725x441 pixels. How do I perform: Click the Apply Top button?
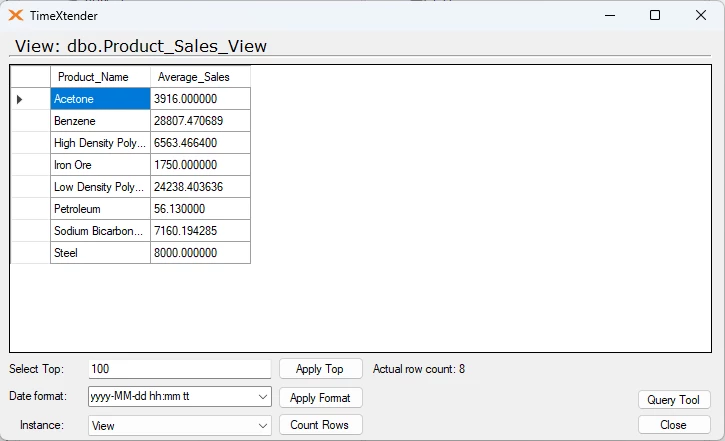tap(320, 369)
